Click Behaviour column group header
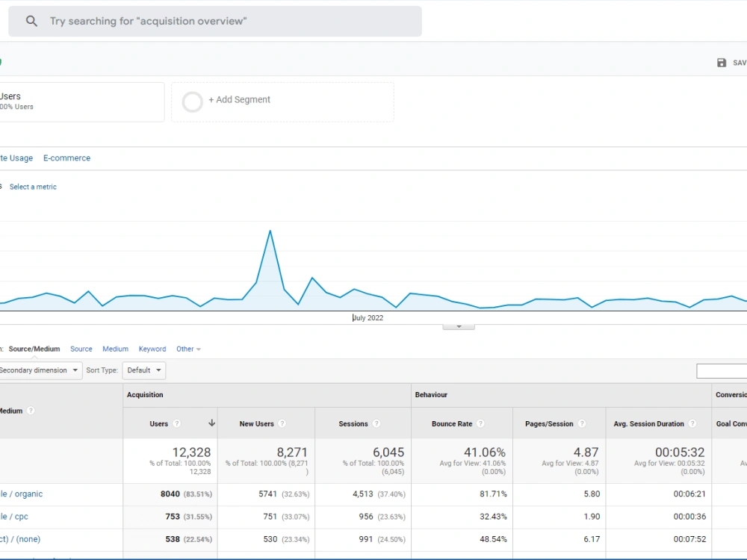The height and width of the screenshot is (560, 747). 431,395
